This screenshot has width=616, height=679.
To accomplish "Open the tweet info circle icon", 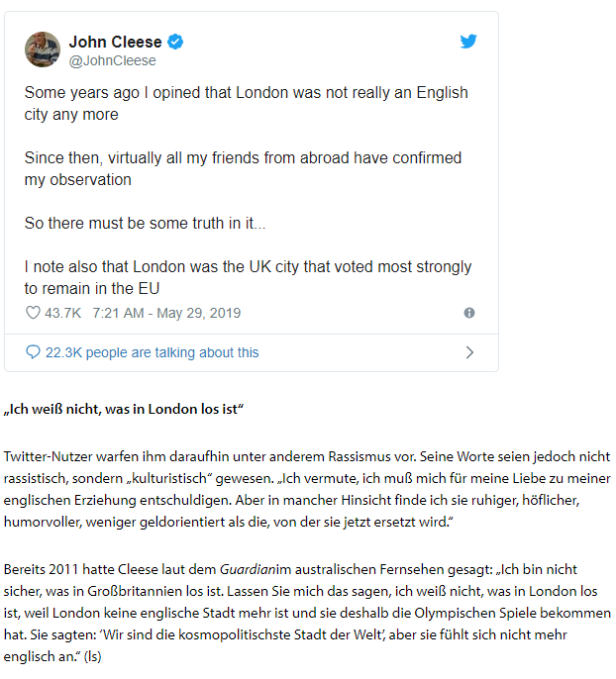I will click(469, 313).
